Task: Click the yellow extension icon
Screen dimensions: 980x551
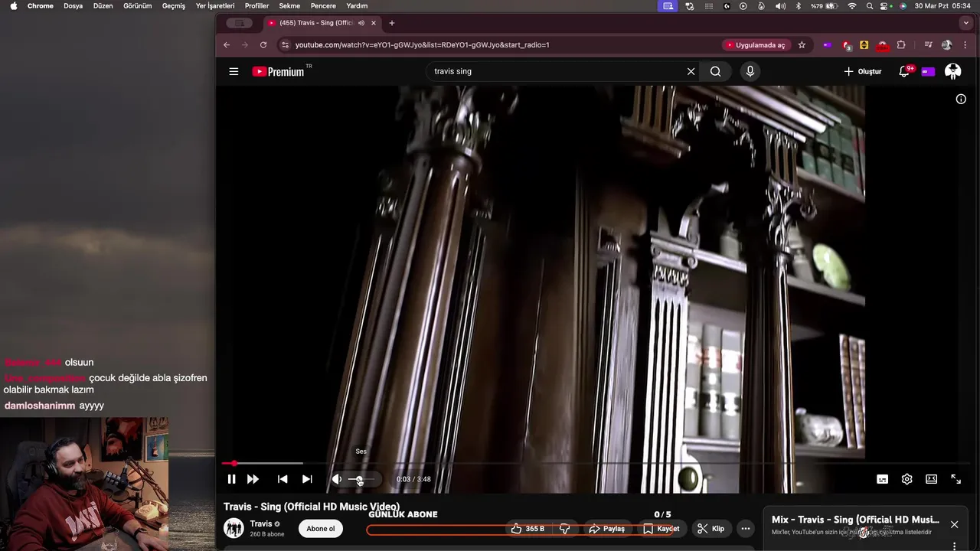Action: (864, 45)
